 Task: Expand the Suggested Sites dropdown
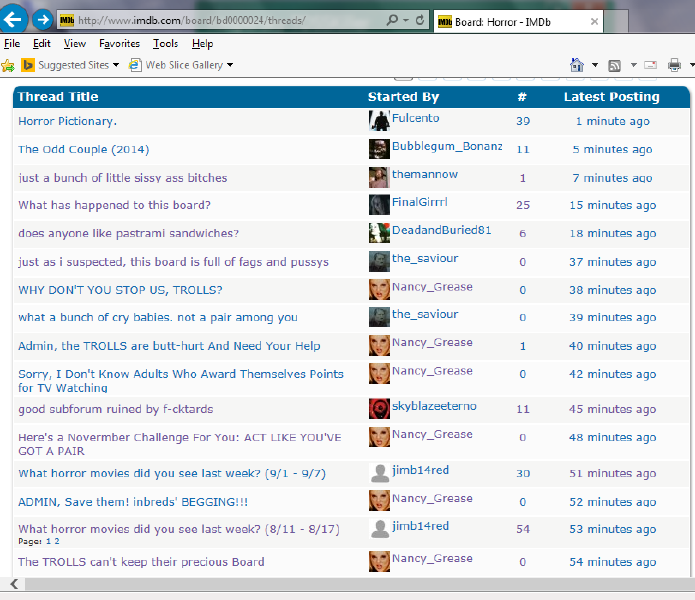click(x=116, y=65)
